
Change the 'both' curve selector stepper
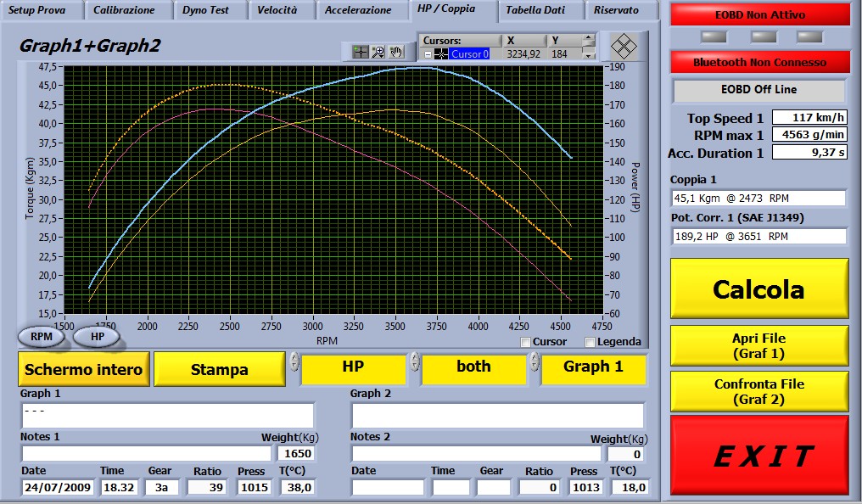pyautogui.click(x=415, y=361)
